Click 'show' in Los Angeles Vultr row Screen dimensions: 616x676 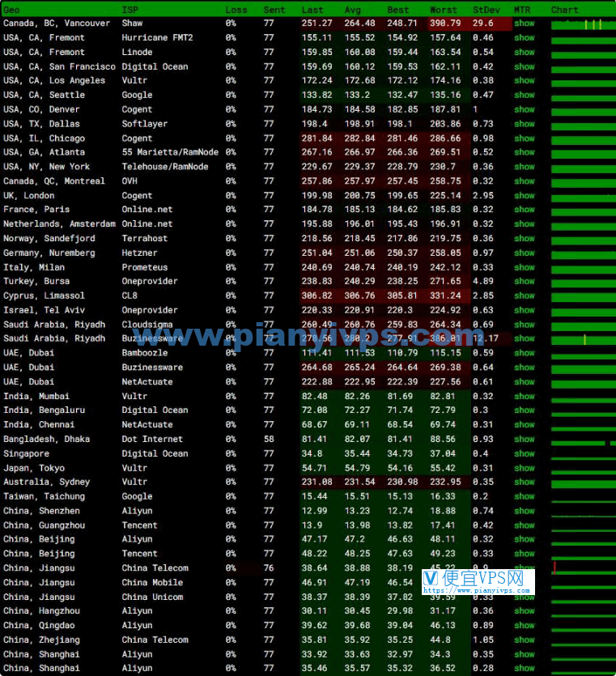[x=525, y=81]
